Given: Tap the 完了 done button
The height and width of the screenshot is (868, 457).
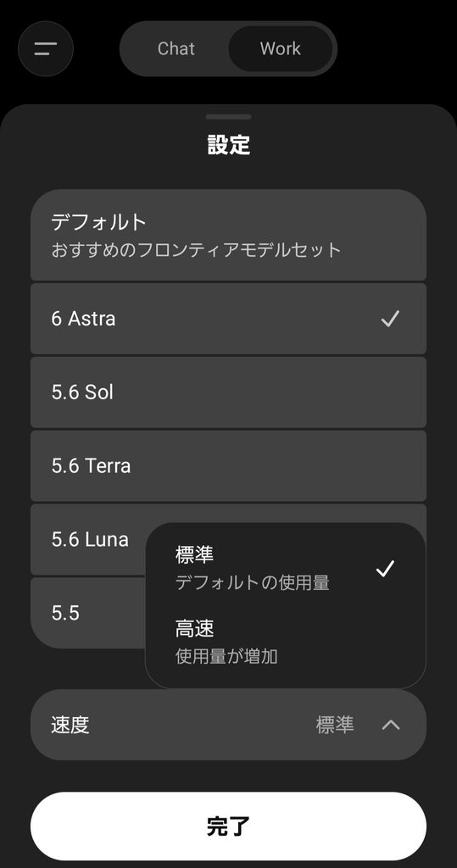Looking at the screenshot, I should [x=228, y=826].
